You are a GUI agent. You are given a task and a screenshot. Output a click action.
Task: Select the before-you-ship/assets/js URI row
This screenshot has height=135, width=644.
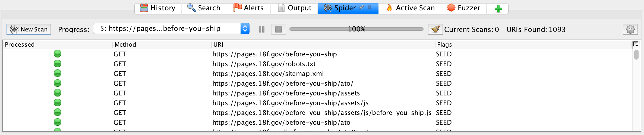(x=290, y=103)
